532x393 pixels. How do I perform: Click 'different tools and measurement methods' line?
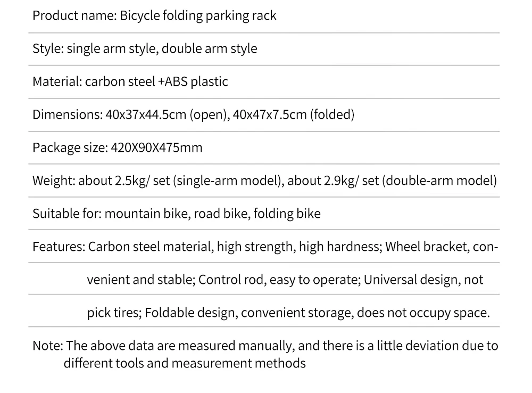coord(185,364)
